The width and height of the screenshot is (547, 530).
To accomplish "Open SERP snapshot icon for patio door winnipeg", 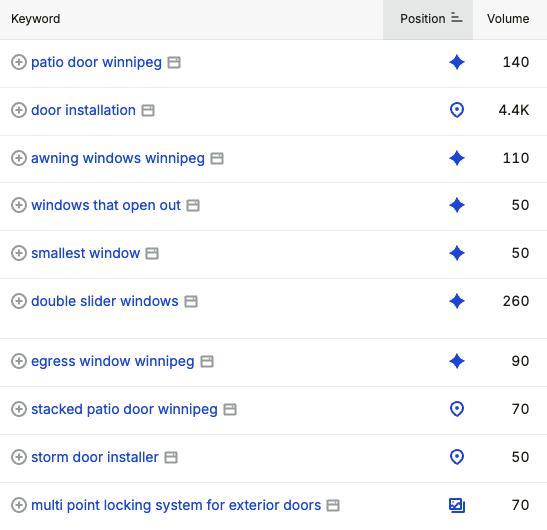I will (174, 63).
